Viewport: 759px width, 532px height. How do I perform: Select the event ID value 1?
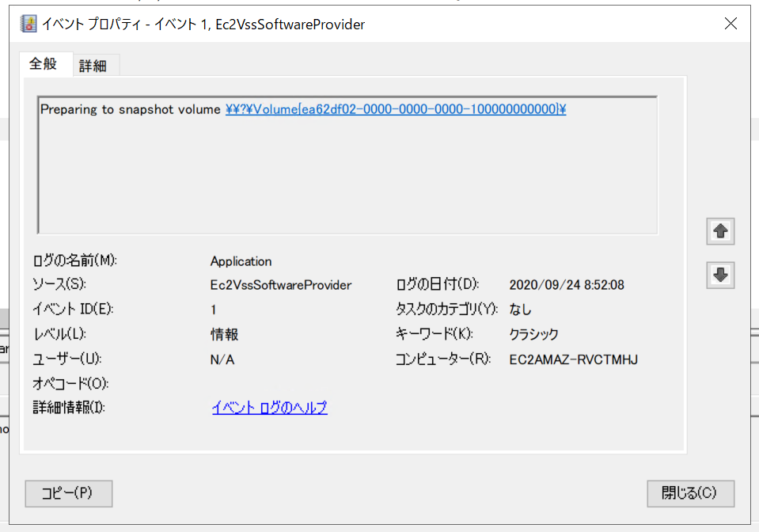click(211, 310)
